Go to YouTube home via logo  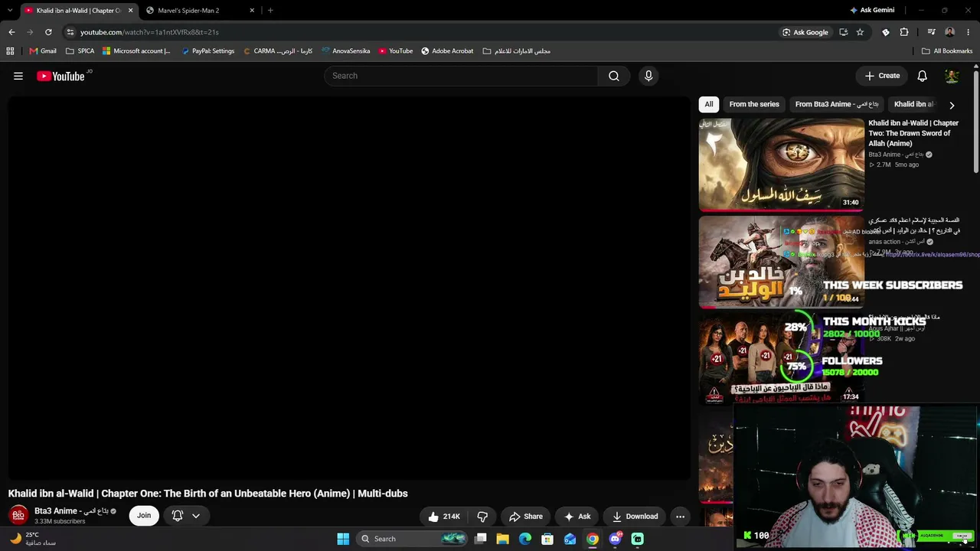(x=60, y=76)
